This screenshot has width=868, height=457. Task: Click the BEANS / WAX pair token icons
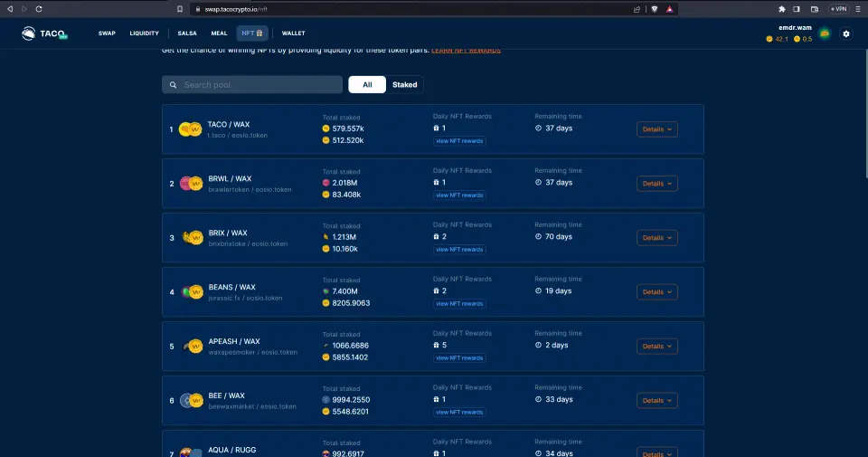(192, 292)
